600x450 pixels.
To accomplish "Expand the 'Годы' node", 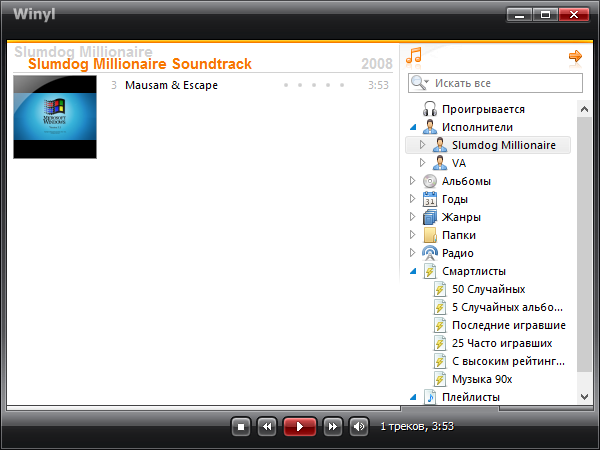I will (412, 199).
